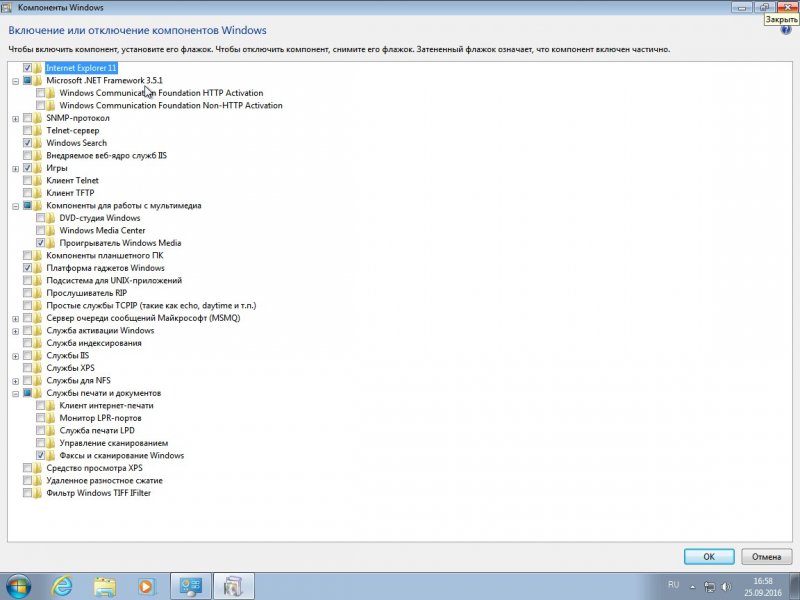Check DVD-студия Windows checkbox
Screen dimensions: 800x600
click(x=40, y=218)
